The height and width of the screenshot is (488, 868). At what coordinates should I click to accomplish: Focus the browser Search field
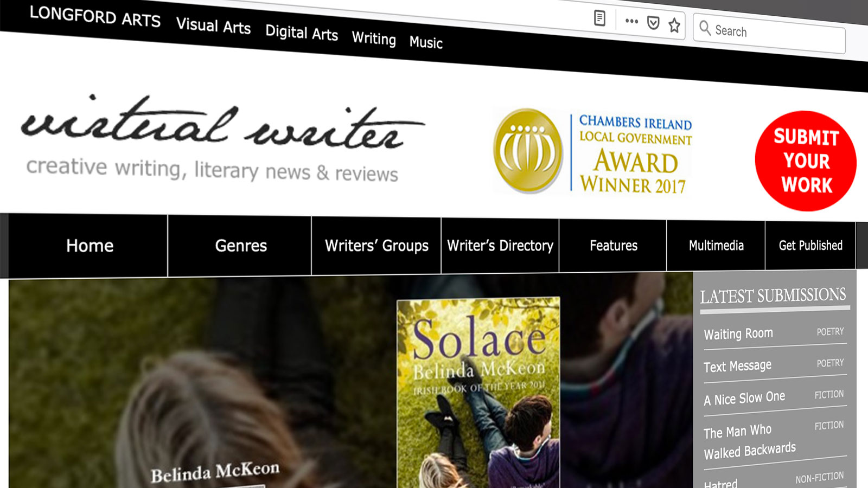(x=769, y=34)
